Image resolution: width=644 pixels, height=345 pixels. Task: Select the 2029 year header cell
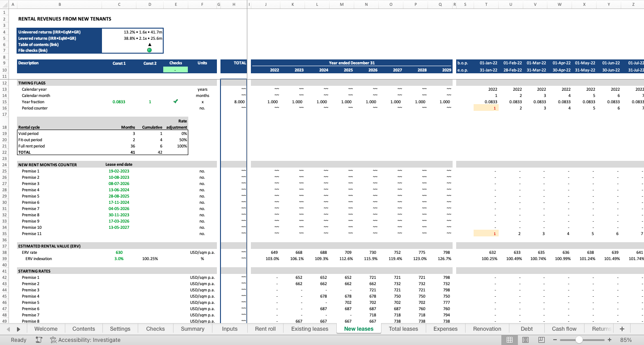tap(441, 70)
